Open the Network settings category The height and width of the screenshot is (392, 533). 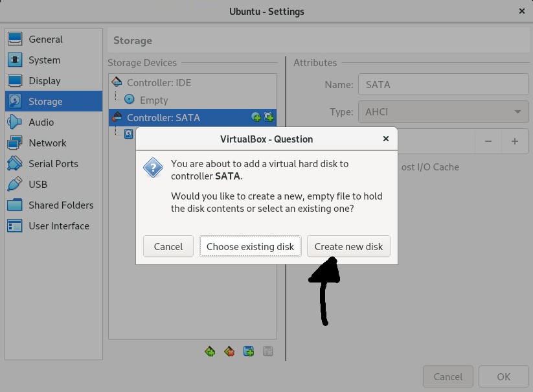[54, 143]
